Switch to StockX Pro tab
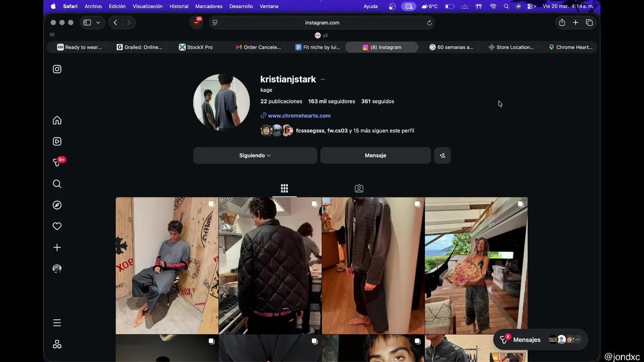The image size is (644, 362). [196, 47]
